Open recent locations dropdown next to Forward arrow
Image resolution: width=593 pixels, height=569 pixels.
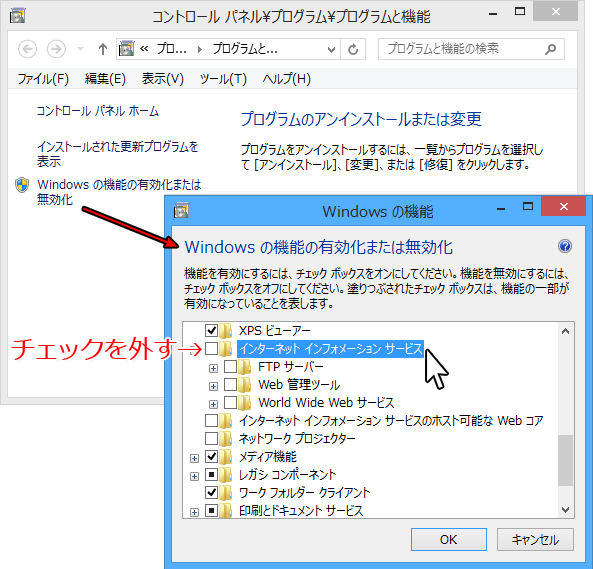click(x=80, y=49)
